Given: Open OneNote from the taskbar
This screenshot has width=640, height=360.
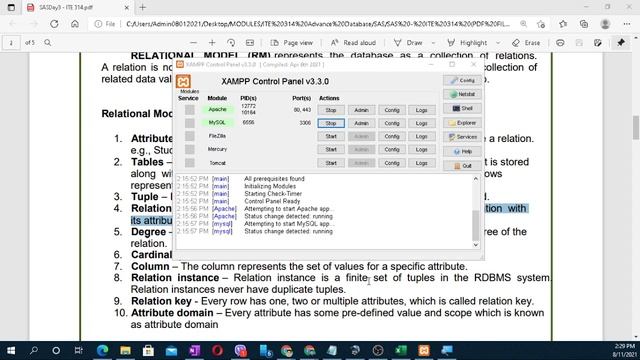Looking at the screenshot, I should click(x=194, y=351).
